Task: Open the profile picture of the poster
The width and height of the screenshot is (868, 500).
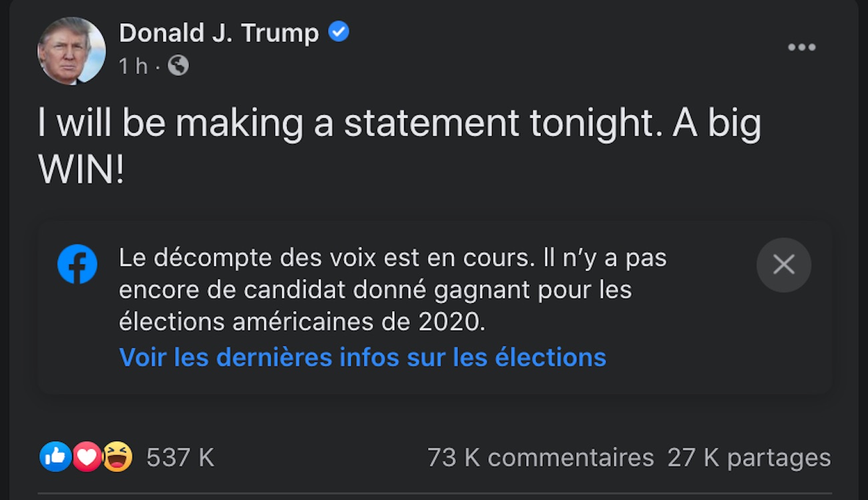Action: point(71,51)
